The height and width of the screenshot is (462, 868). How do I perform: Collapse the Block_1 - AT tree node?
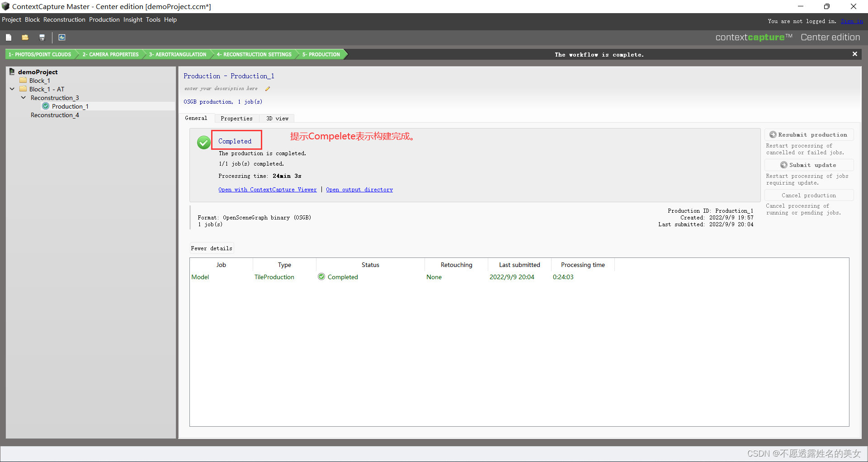(x=12, y=89)
